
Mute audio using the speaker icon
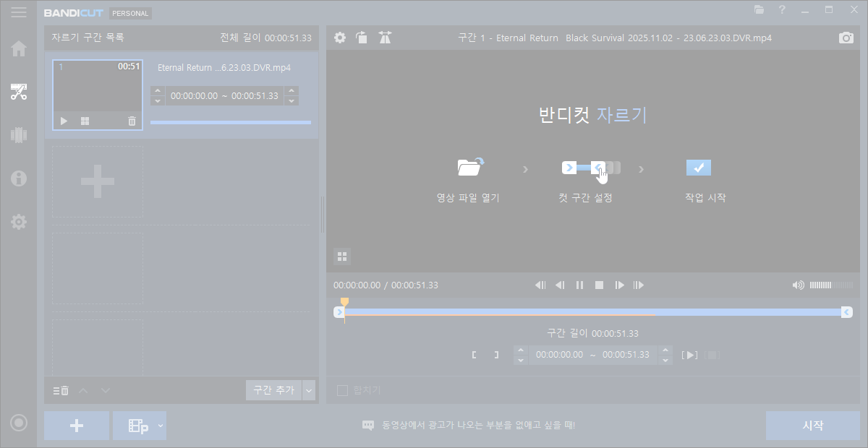[x=798, y=285]
